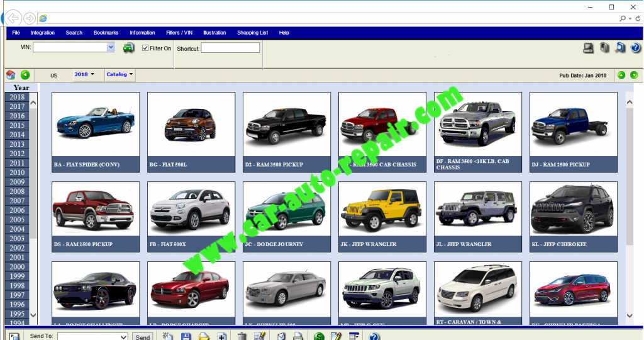Click in the Shortcut input field
Viewport: 644px width, 340px height.
coord(230,48)
